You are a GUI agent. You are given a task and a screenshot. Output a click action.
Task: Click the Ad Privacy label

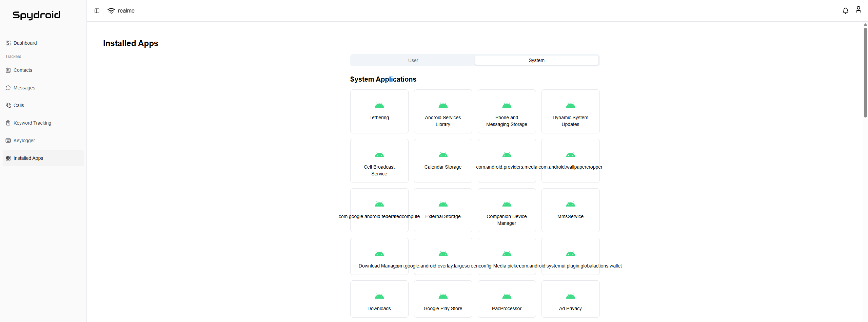click(570, 308)
